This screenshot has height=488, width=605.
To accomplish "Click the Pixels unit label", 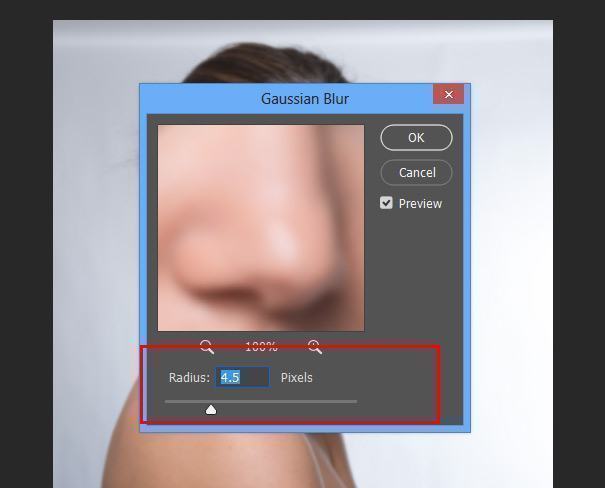I will point(296,377).
